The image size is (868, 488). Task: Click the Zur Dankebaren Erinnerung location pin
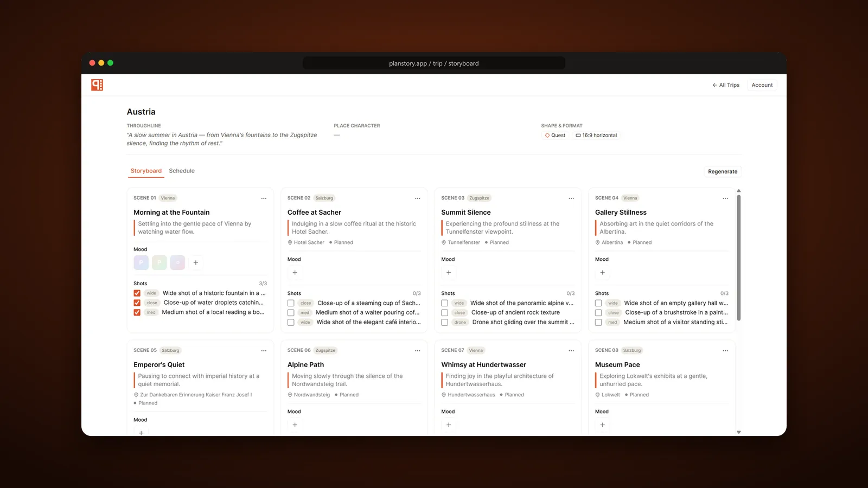coord(136,395)
